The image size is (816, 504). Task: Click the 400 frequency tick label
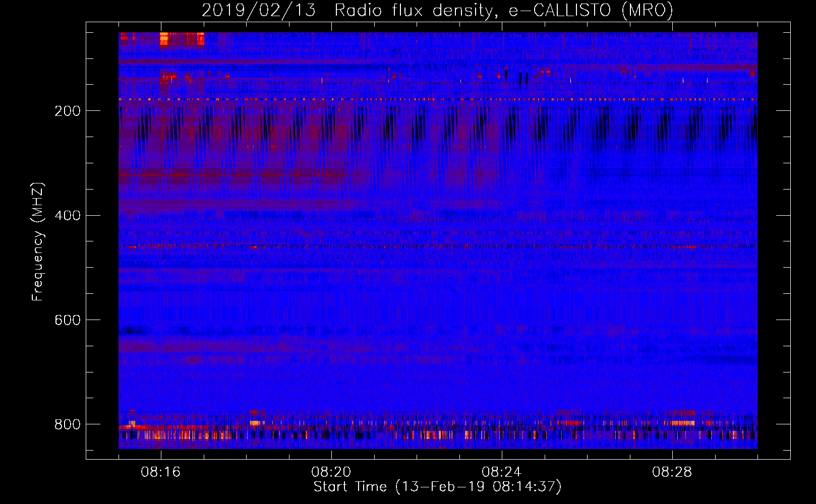pos(68,216)
